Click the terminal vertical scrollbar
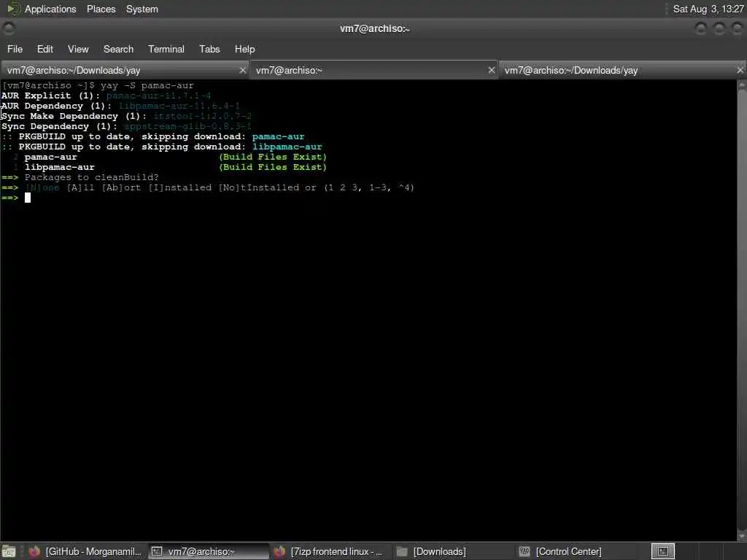Image resolution: width=747 pixels, height=560 pixels. pos(742,309)
